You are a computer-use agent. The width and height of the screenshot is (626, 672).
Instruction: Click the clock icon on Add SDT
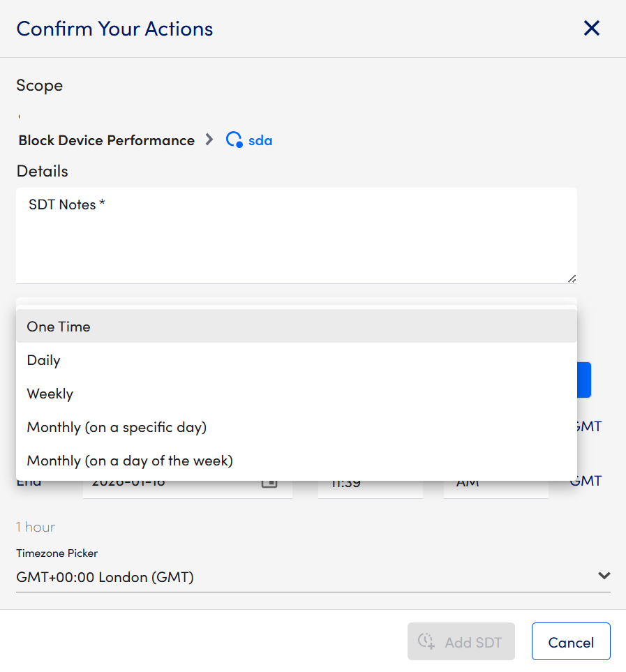coord(426,641)
